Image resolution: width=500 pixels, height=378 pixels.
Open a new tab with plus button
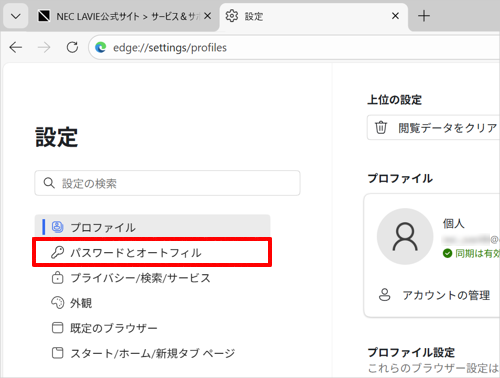pos(424,16)
